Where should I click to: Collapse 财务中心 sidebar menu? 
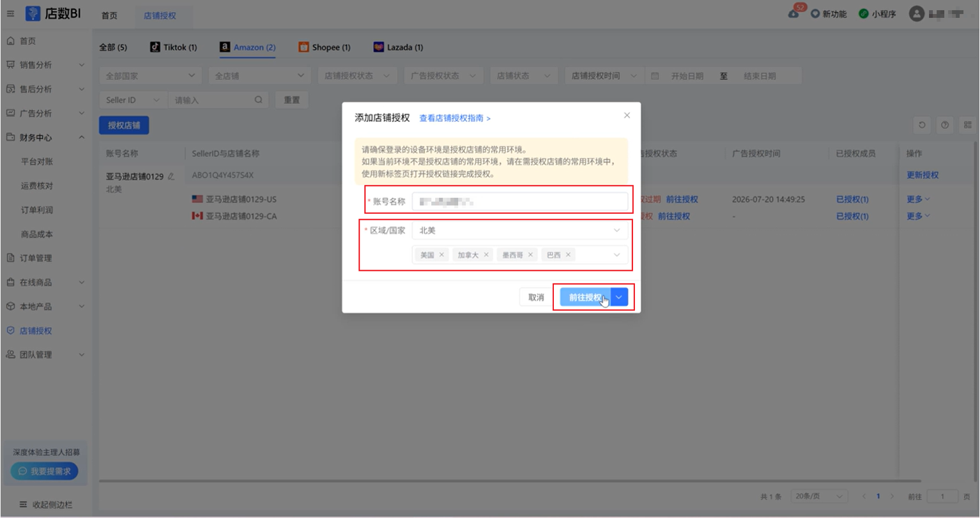pyautogui.click(x=46, y=137)
